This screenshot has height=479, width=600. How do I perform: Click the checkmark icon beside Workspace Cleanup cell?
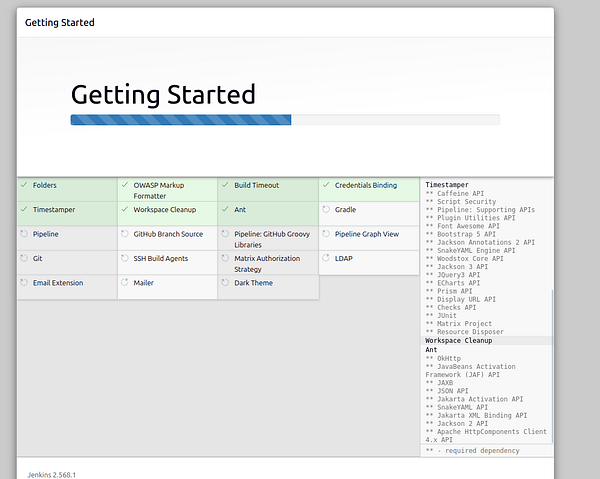125,210
